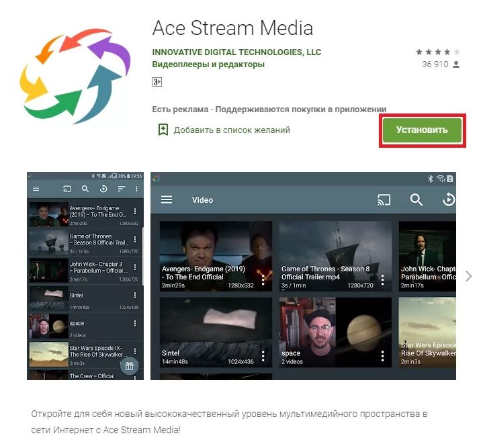Click history replay icon in tablet screenshot
The image size is (481, 448).
click(x=449, y=199)
